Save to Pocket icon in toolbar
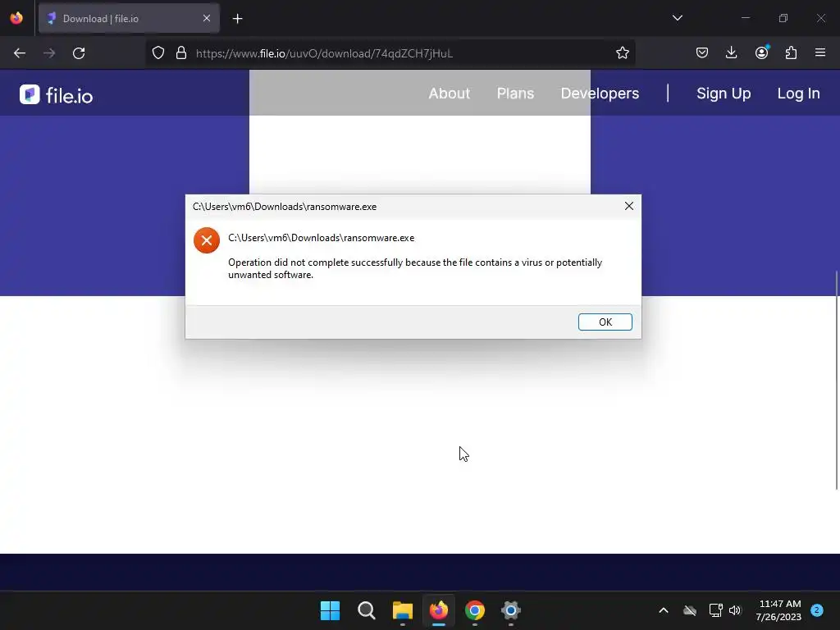Viewport: 840px width, 630px height. pyautogui.click(x=702, y=53)
